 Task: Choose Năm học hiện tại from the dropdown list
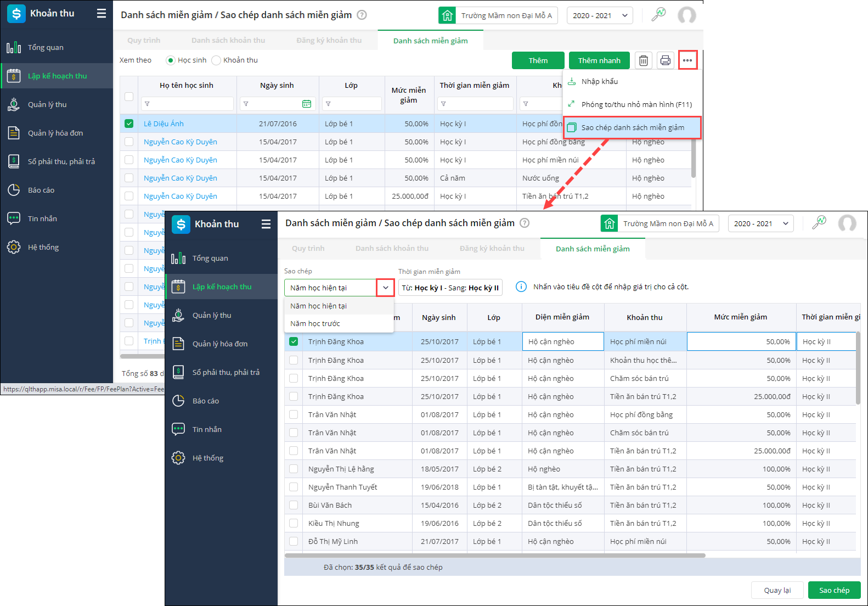(339, 306)
